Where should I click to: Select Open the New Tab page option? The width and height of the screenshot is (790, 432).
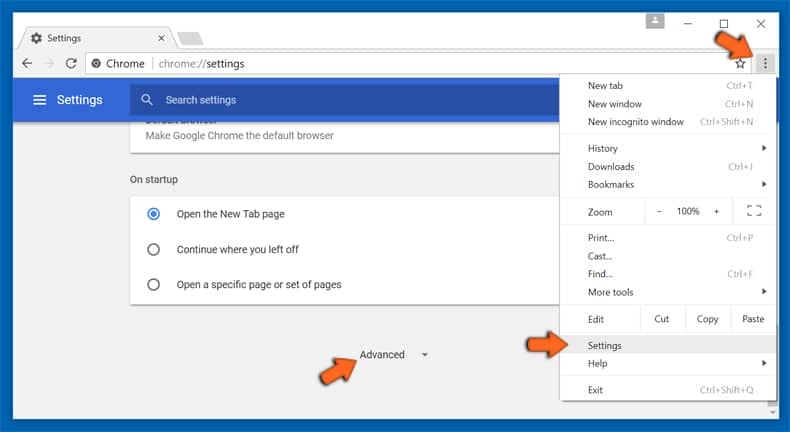154,214
